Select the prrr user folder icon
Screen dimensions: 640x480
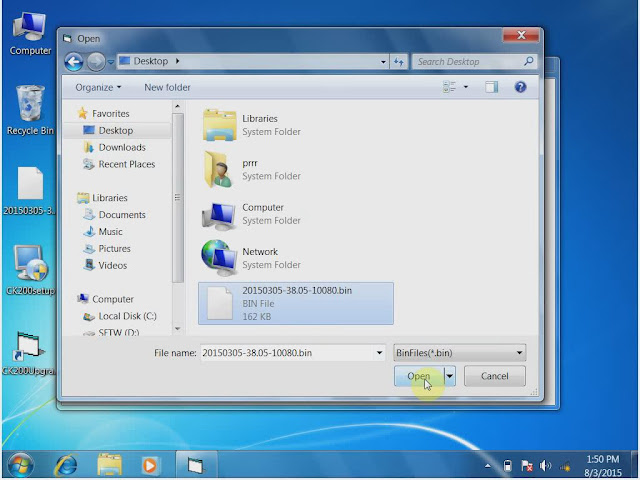click(220, 169)
